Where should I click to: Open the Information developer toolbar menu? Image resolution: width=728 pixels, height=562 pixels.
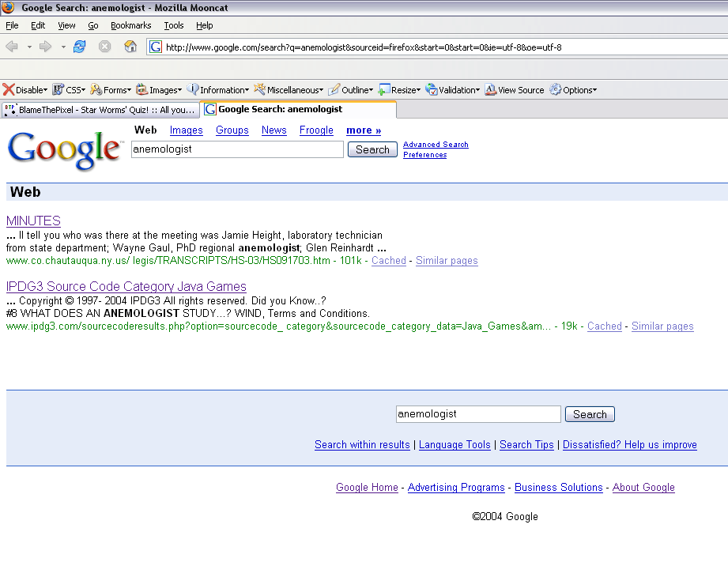click(x=217, y=89)
